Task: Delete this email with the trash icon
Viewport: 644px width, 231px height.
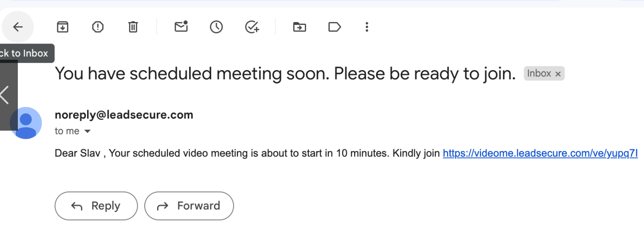Action: point(133,27)
